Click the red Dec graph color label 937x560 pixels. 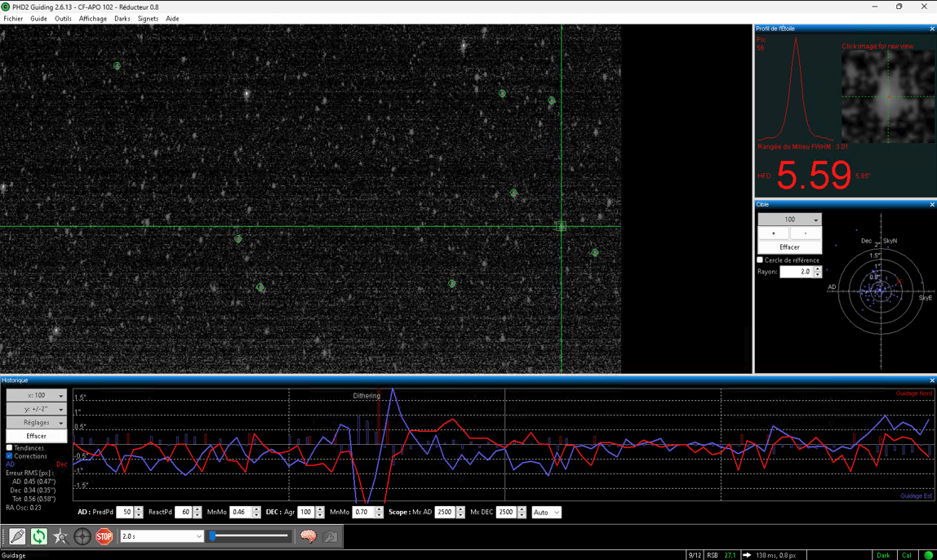[x=61, y=464]
